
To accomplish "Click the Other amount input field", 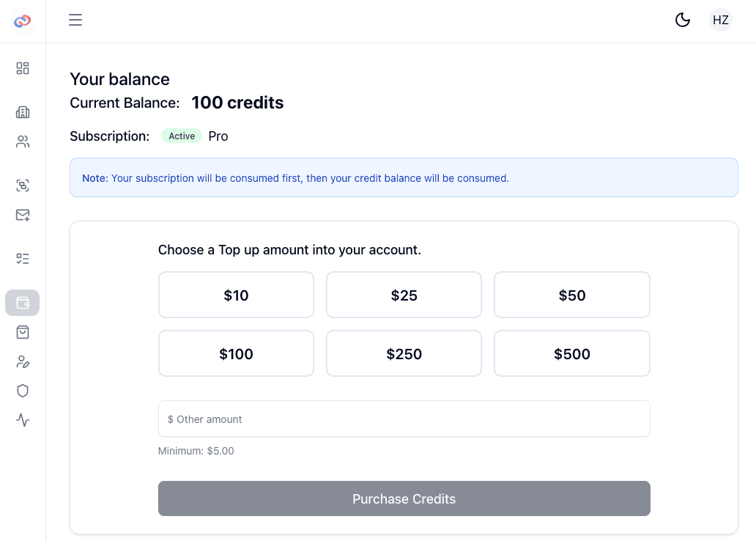I will [404, 419].
